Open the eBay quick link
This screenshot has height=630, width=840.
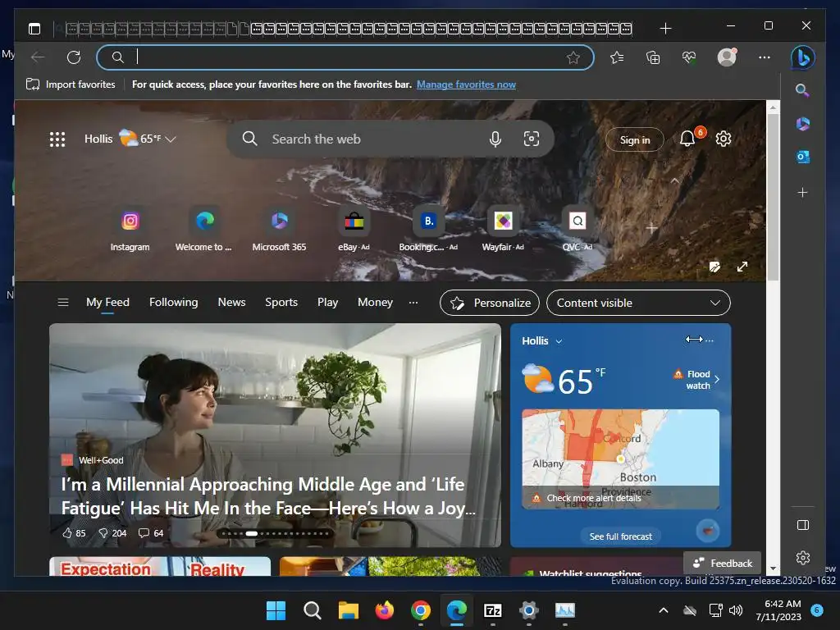(x=354, y=230)
